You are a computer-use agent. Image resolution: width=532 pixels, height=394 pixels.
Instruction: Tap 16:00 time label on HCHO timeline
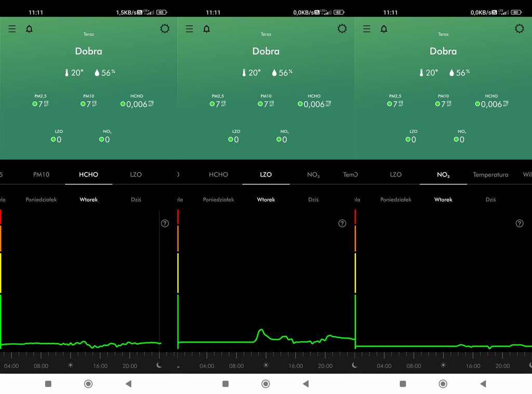[100, 366]
